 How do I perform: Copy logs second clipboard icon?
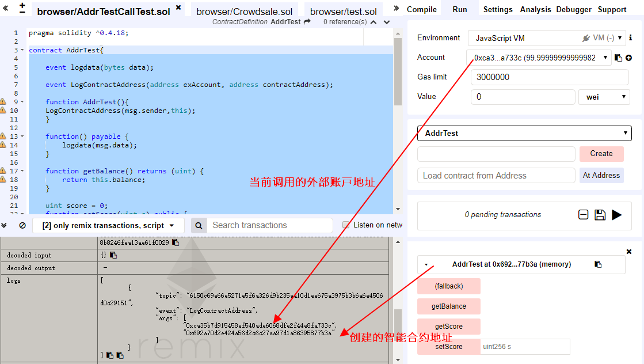click(120, 355)
